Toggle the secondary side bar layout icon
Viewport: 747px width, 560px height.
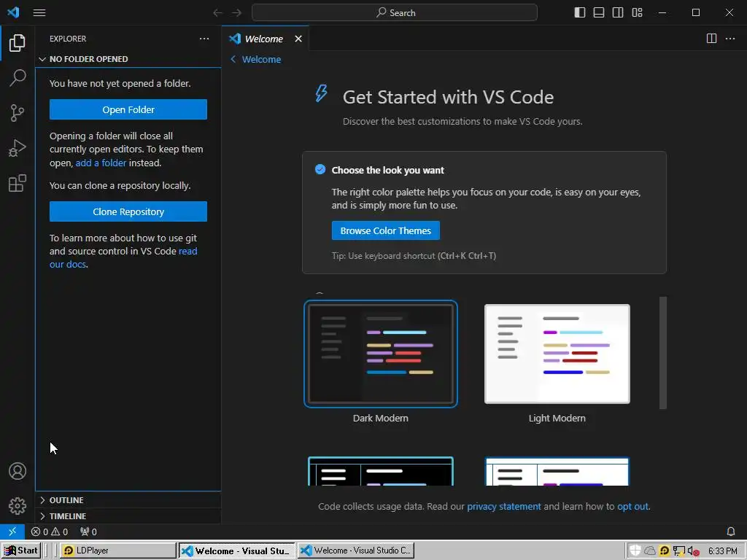point(618,12)
